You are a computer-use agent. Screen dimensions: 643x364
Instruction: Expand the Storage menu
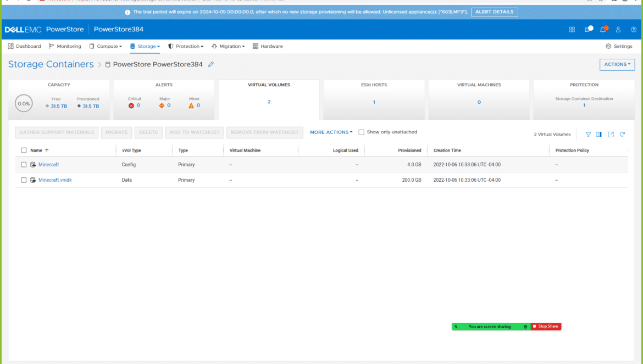[145, 46]
